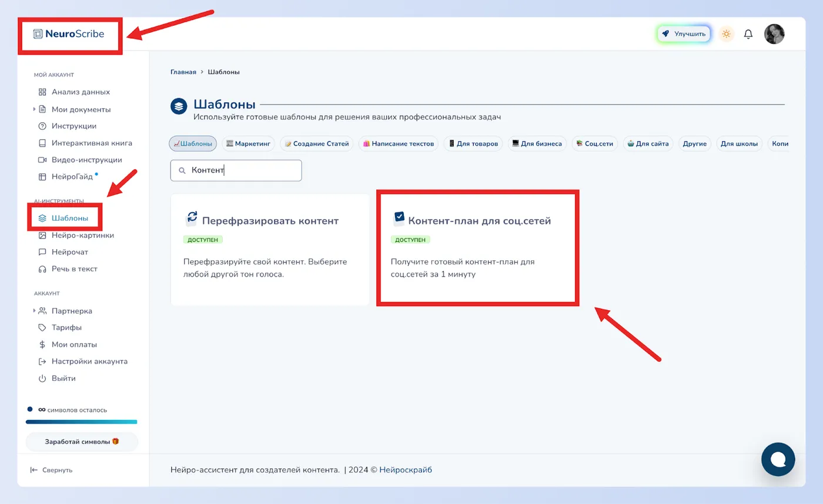823x504 pixels.
Task: Toggle light/dark theme sun icon
Action: [x=727, y=34]
